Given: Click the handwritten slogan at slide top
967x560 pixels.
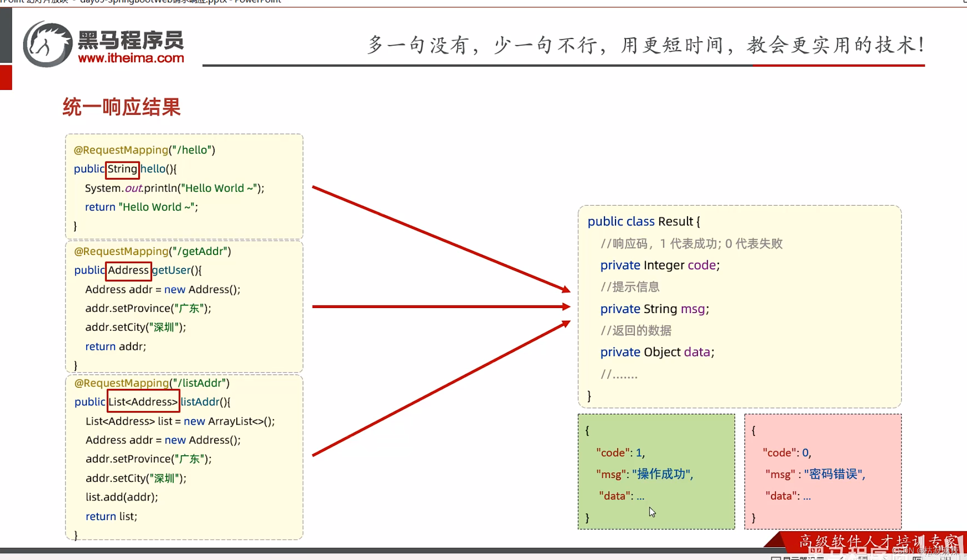Looking at the screenshot, I should [646, 45].
